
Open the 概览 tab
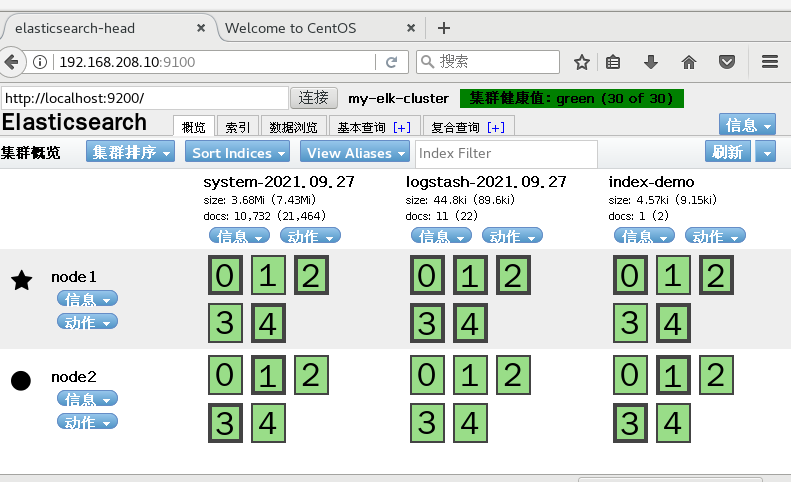[194, 127]
